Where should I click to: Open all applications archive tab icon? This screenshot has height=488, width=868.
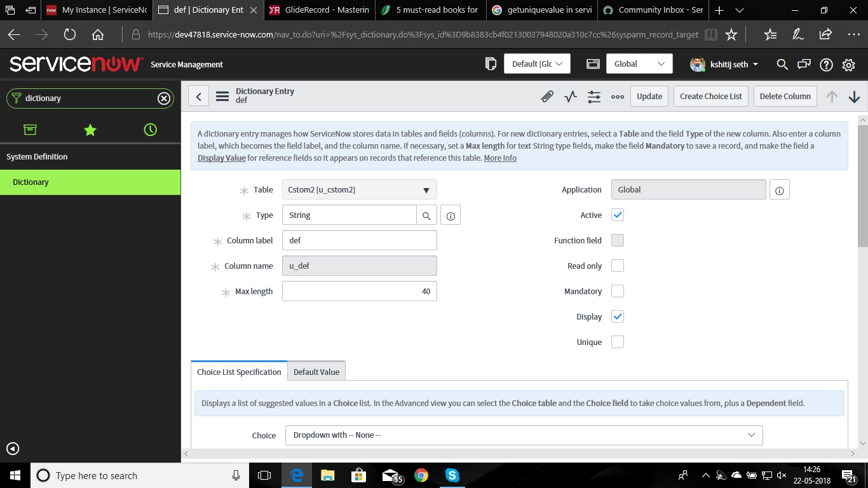point(30,130)
